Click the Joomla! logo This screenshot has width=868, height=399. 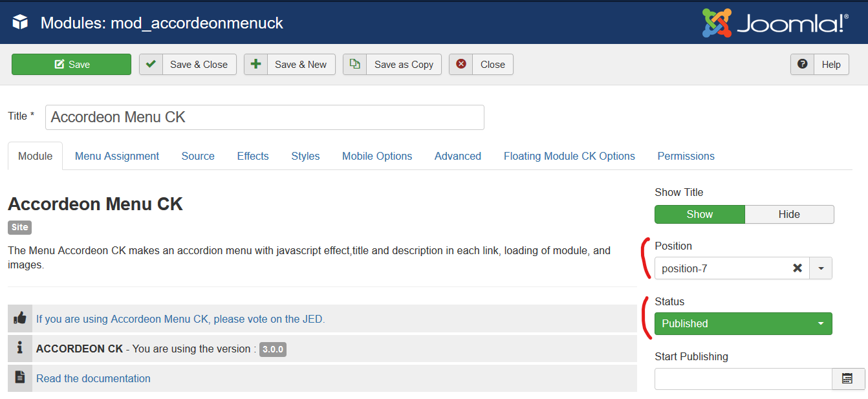[776, 23]
